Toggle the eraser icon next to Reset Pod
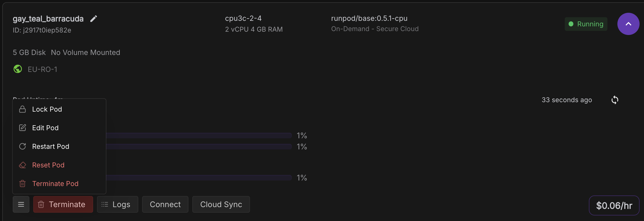 tap(22, 165)
